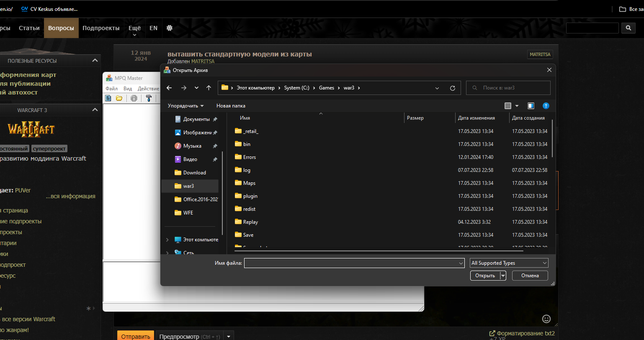Go to Статьи in site navigation

point(29,28)
